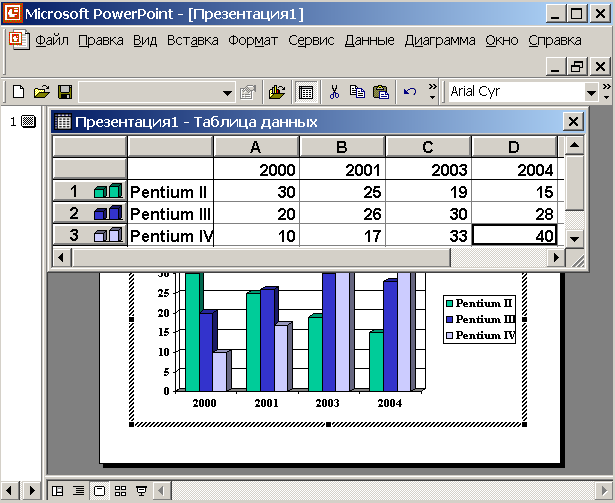Open the Окно menu
The width and height of the screenshot is (615, 503).
click(x=502, y=40)
